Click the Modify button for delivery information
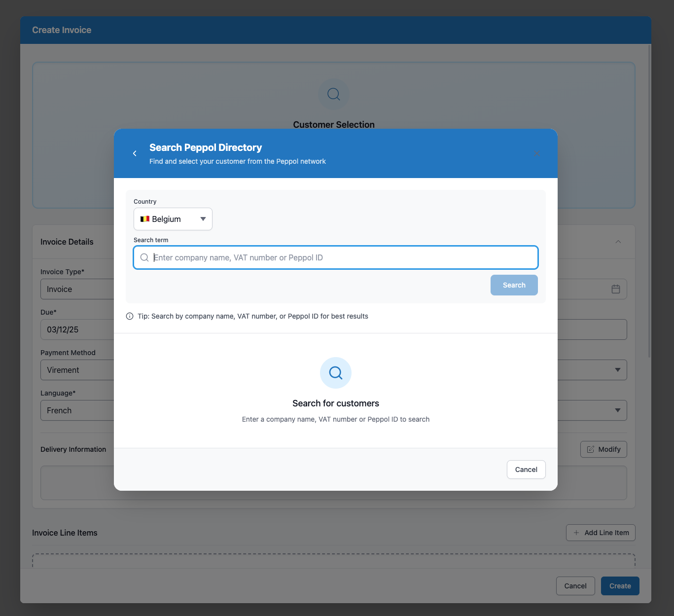 pos(603,449)
